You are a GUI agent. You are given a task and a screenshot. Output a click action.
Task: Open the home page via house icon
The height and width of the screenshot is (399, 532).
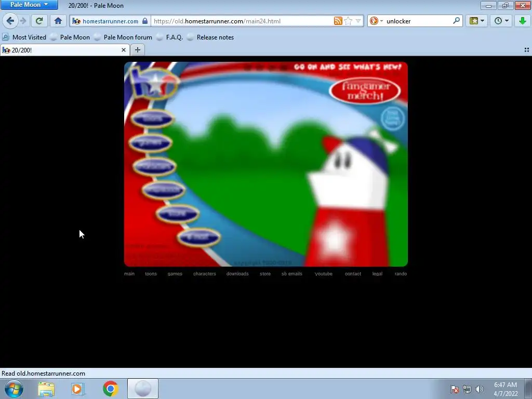58,21
